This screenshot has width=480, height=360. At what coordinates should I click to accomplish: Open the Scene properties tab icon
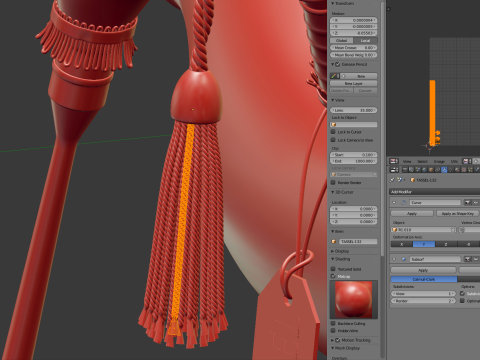418,170
